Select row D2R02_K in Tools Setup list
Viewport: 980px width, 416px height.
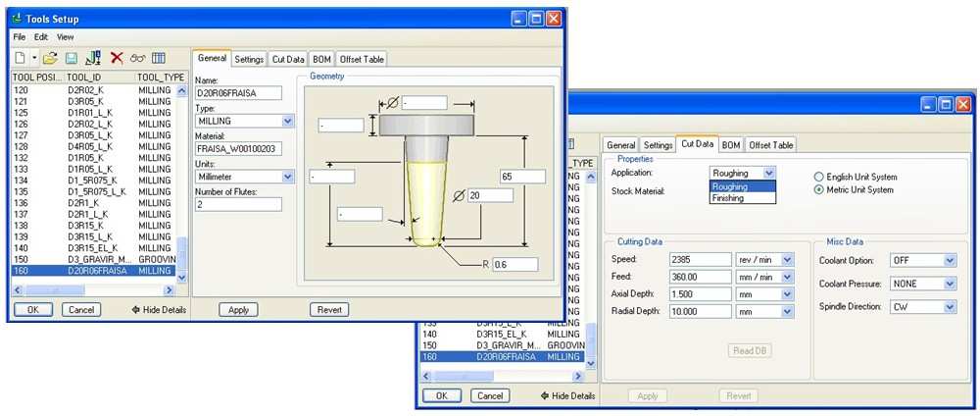tap(94, 90)
